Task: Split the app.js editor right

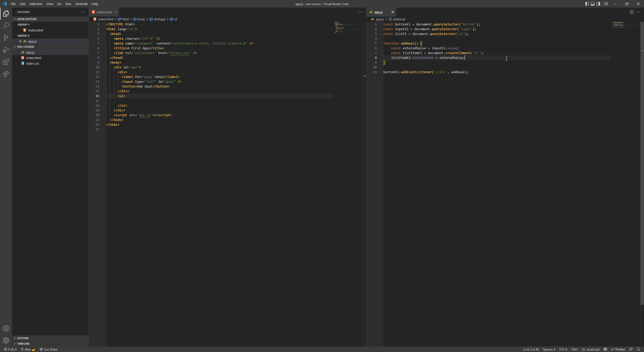Action: coord(632,12)
